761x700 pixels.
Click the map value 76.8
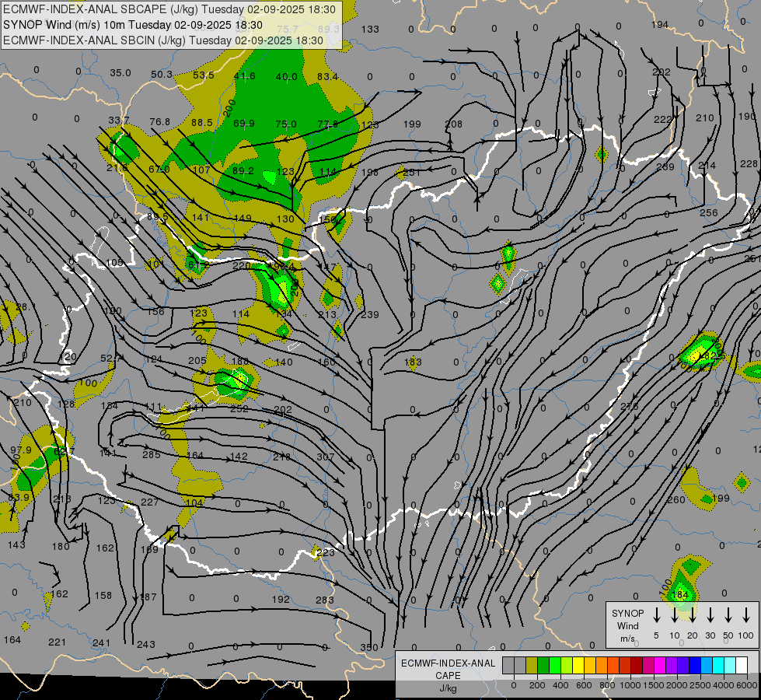[x=160, y=121]
